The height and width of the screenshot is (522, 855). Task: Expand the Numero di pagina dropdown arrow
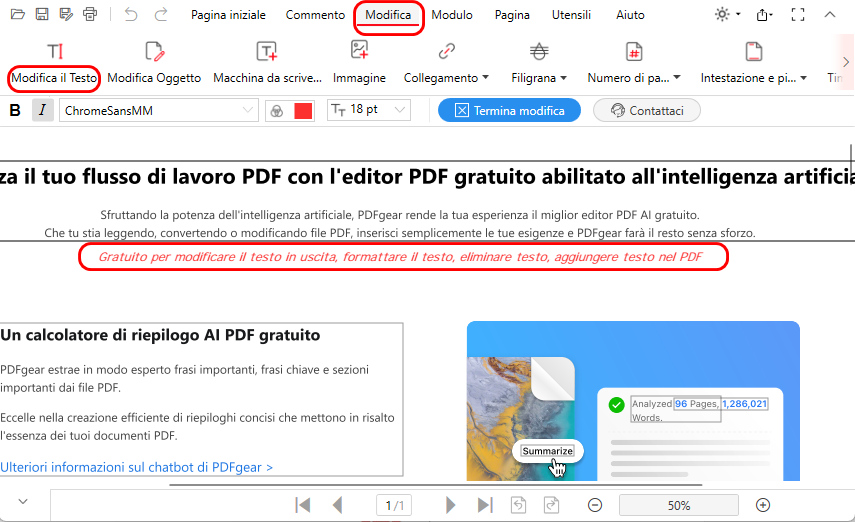pyautogui.click(x=677, y=77)
